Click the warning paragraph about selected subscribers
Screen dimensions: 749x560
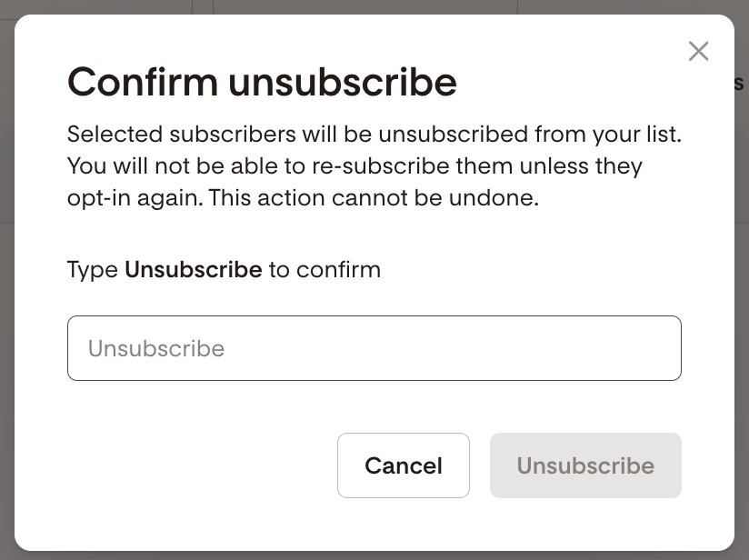pos(374,166)
